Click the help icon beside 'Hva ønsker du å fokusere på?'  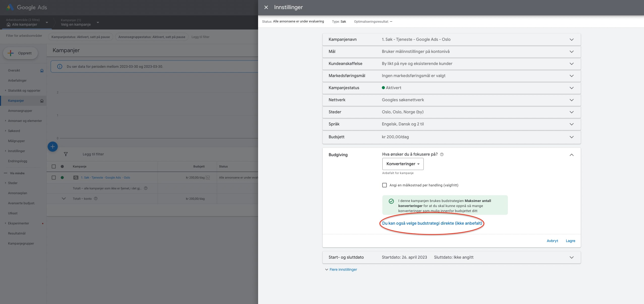pos(442,154)
